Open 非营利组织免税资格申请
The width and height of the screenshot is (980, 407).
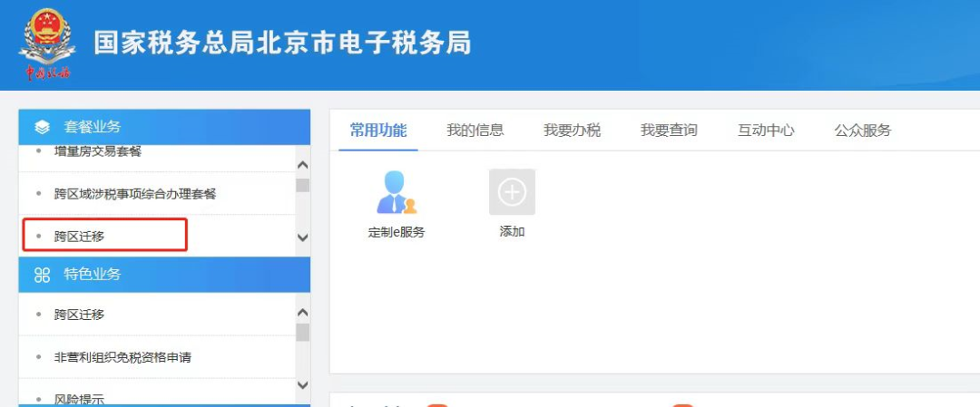(122, 358)
